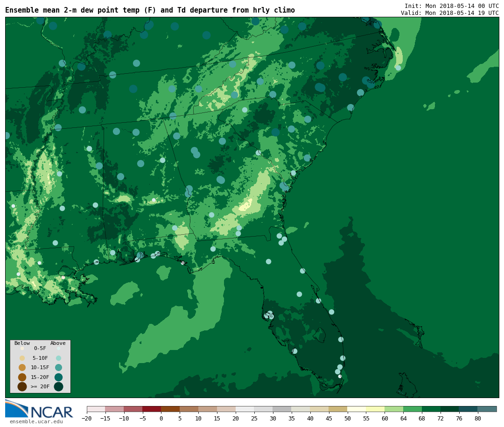The width and height of the screenshot is (504, 427).
Task: Click colorbar swatch between 68 and 72
Action: (x=431, y=409)
